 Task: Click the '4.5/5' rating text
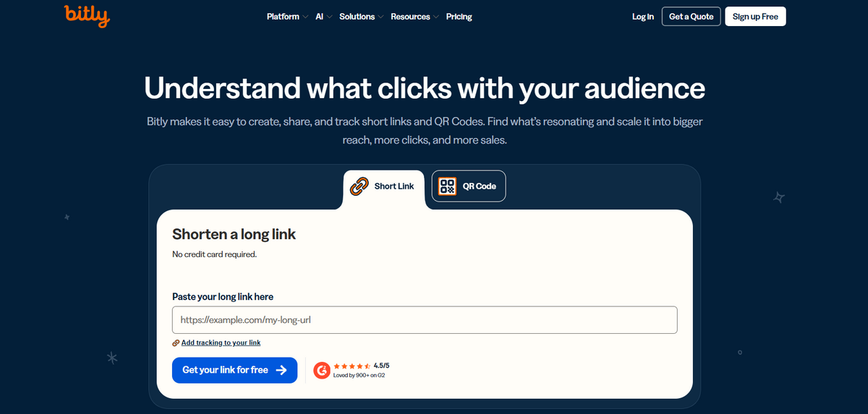click(x=381, y=366)
